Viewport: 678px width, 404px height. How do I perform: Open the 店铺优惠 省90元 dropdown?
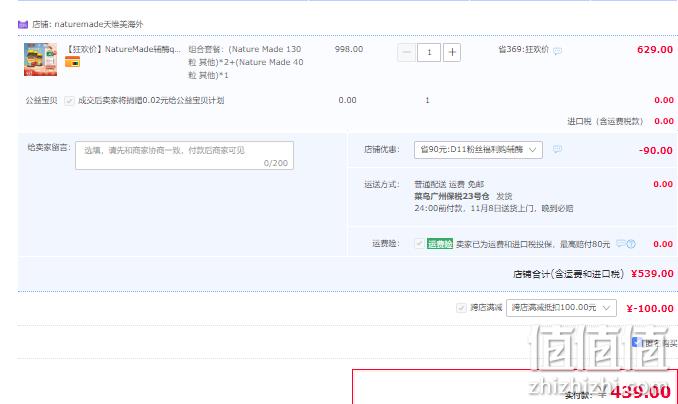478,150
